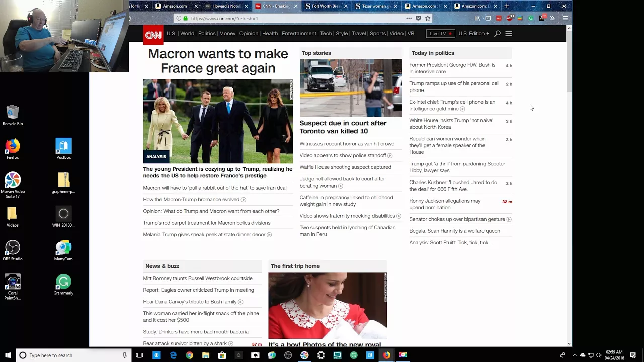
Task: Open 'Suspect due in court after Toronto van' story
Action: click(x=343, y=127)
